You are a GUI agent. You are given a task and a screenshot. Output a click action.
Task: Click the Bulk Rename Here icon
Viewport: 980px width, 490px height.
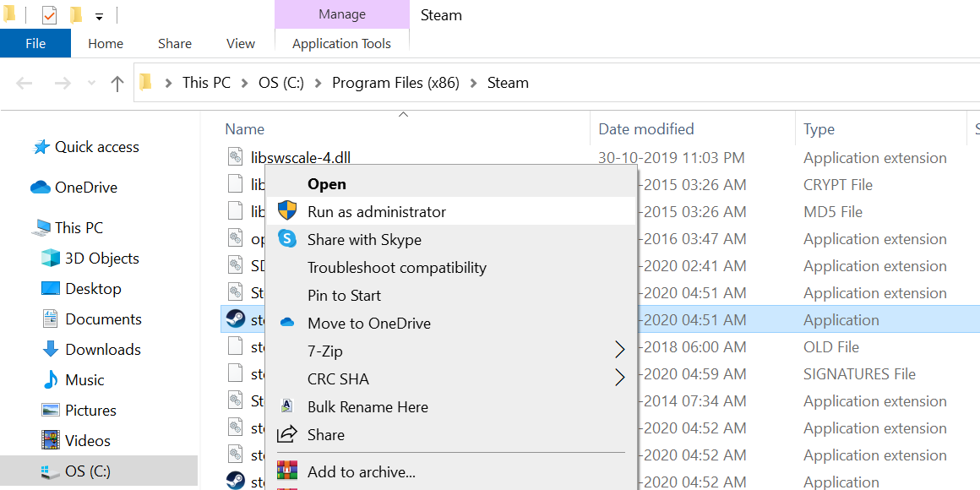pyautogui.click(x=286, y=406)
